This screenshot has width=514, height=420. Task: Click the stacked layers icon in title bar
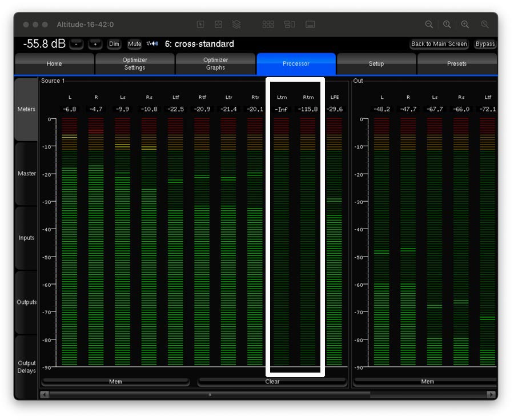[x=236, y=24]
